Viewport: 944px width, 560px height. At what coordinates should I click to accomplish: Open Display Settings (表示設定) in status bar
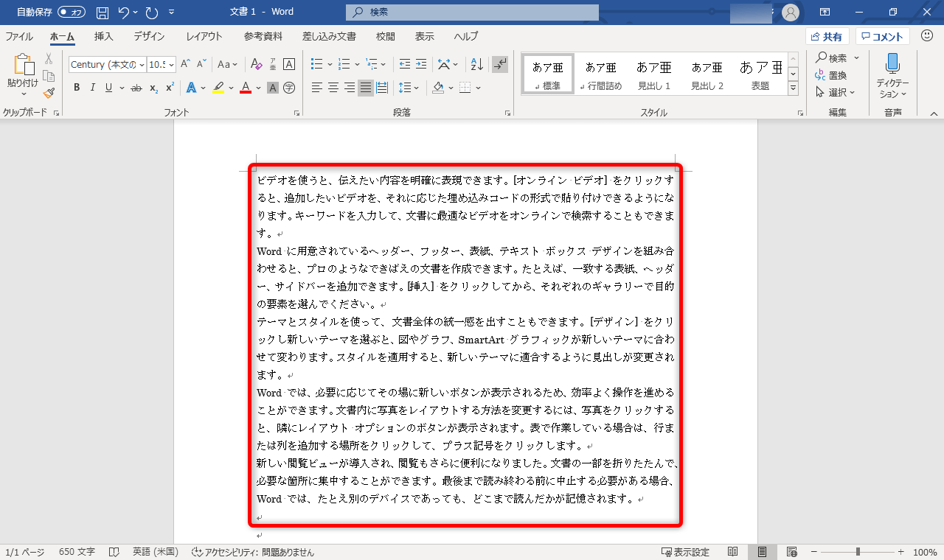tap(686, 552)
